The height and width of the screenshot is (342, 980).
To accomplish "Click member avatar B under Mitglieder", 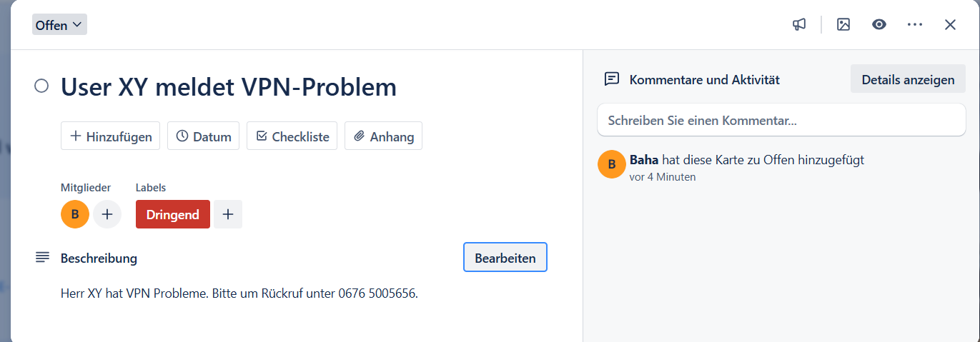I will click(75, 214).
